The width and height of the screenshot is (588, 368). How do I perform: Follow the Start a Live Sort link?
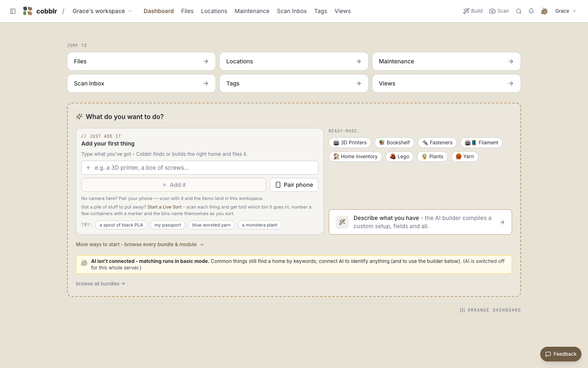point(165,207)
